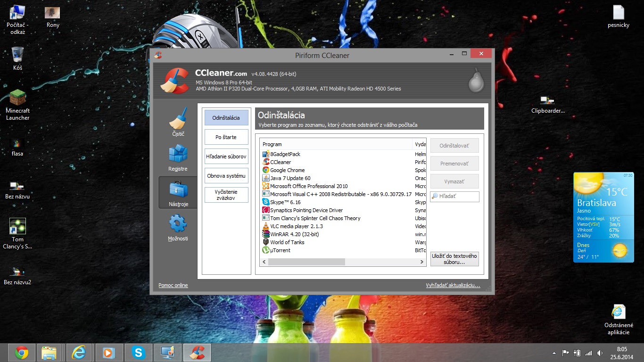The height and width of the screenshot is (362, 644).
Task: Click the CCleaner taskbar button
Action: [197, 353]
